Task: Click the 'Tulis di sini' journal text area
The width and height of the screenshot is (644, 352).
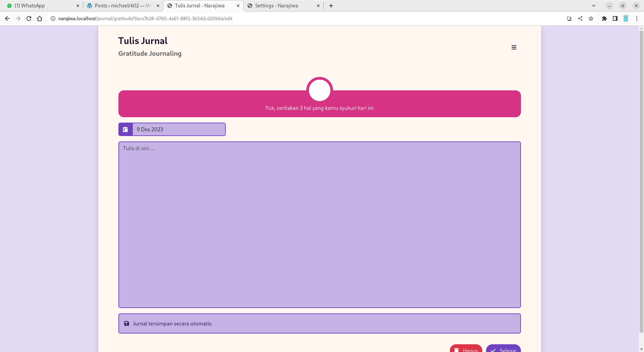Action: 319,224
